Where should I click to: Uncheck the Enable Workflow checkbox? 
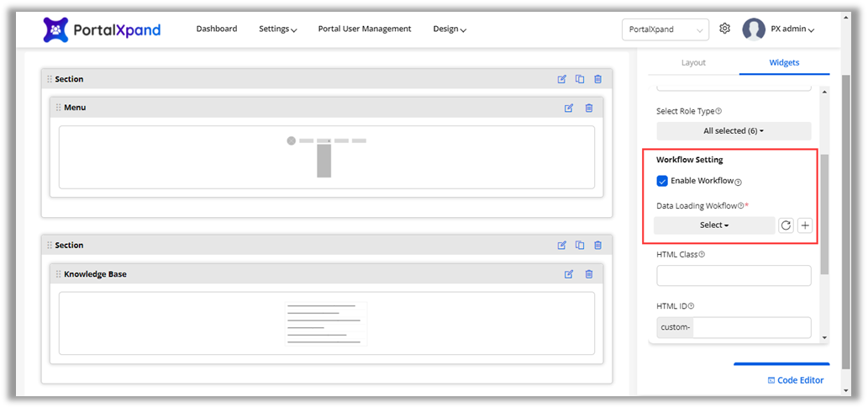pyautogui.click(x=662, y=181)
